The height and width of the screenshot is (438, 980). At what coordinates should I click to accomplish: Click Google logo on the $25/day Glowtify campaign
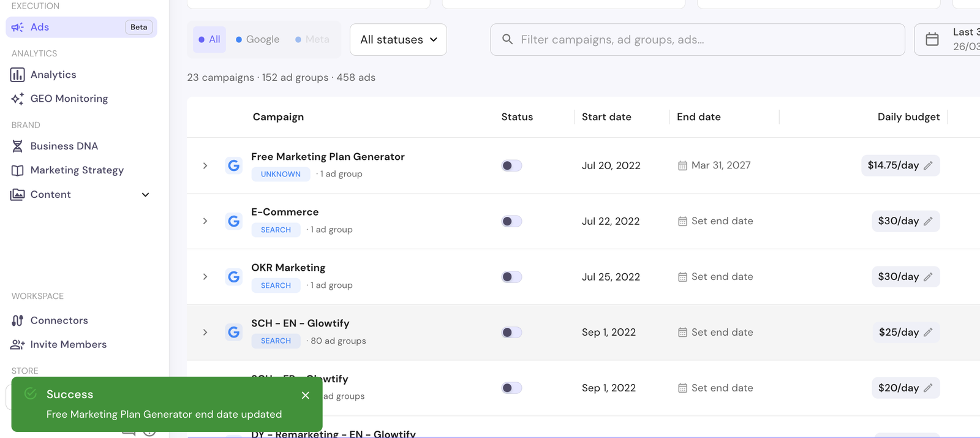click(x=233, y=332)
